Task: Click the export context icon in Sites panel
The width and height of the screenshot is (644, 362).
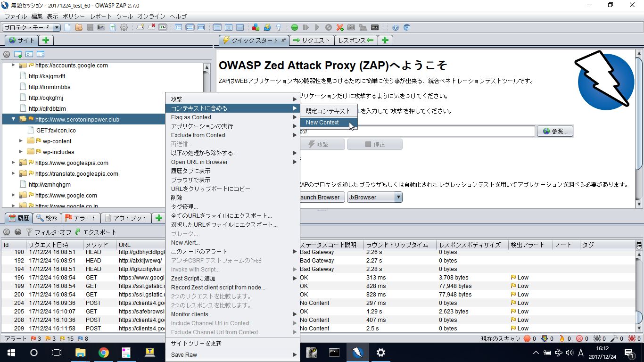Action: tap(41, 54)
